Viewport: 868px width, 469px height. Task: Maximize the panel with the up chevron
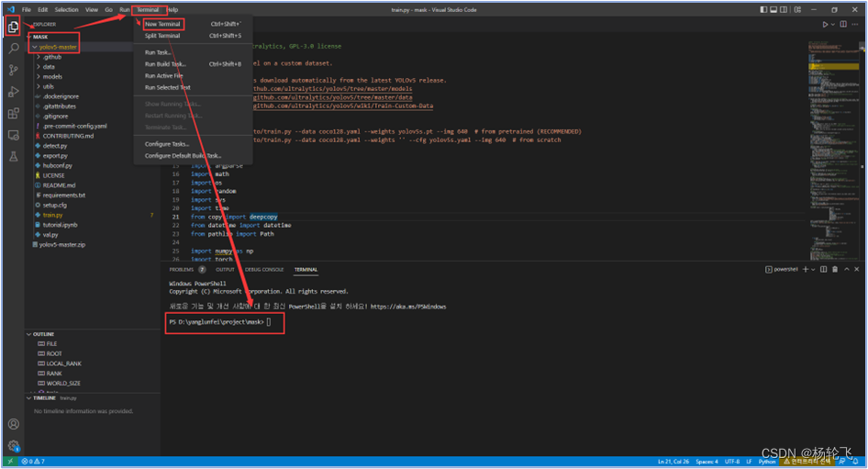tap(846, 269)
